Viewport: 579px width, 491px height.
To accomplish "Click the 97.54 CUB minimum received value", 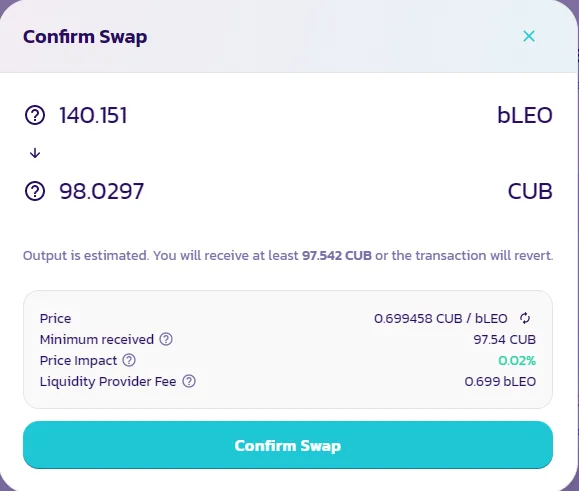I will tap(504, 339).
